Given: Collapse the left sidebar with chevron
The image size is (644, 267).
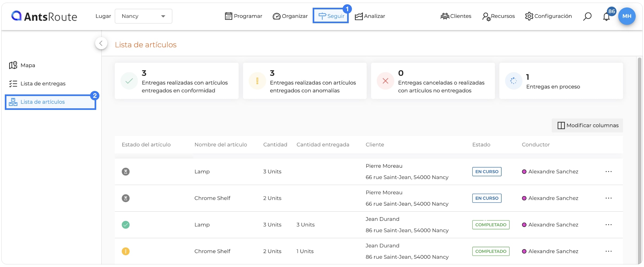Looking at the screenshot, I should coord(101,43).
